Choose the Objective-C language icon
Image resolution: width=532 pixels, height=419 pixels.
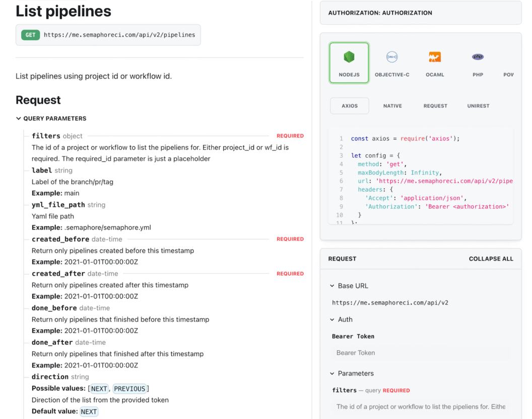click(392, 63)
